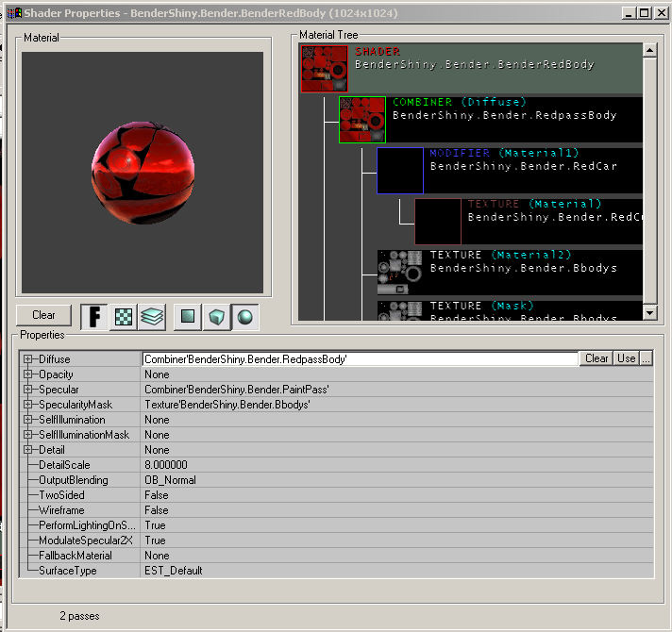
Task: Click the Clear button in the Diffuse row
Action: pos(596,358)
